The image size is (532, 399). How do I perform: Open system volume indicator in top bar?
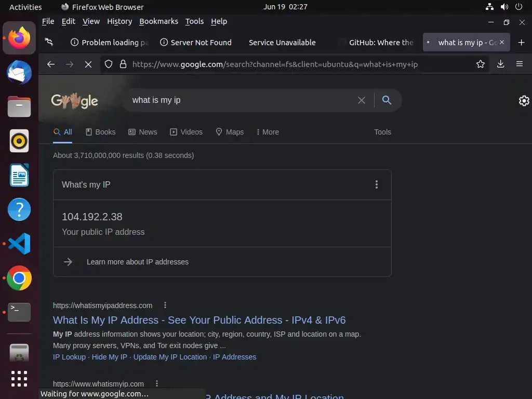[x=504, y=7]
